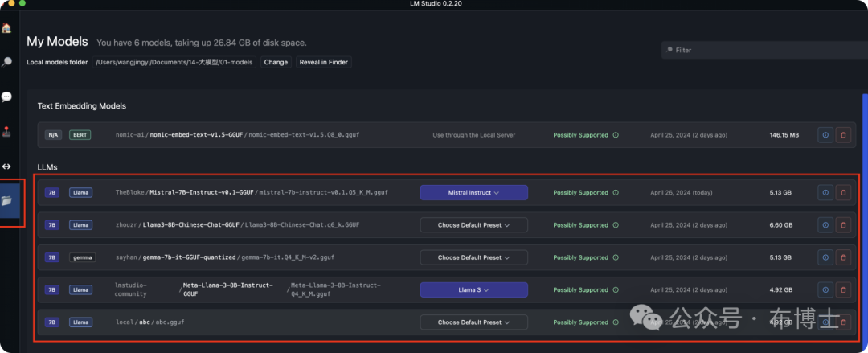Screen dimensions: 868x353
Task: Click mistral-7b-instruct-v0.1.Q5_K_M.gguf file name
Action: [x=323, y=193]
